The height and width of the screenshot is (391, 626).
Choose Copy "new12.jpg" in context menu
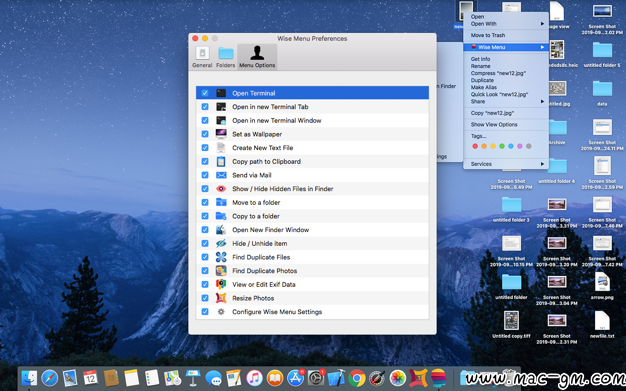(492, 113)
